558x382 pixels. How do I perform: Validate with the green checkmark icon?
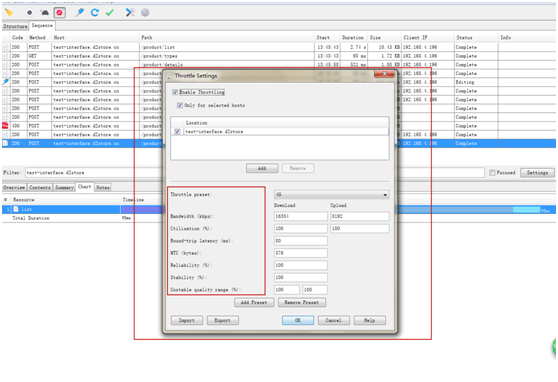tap(110, 13)
